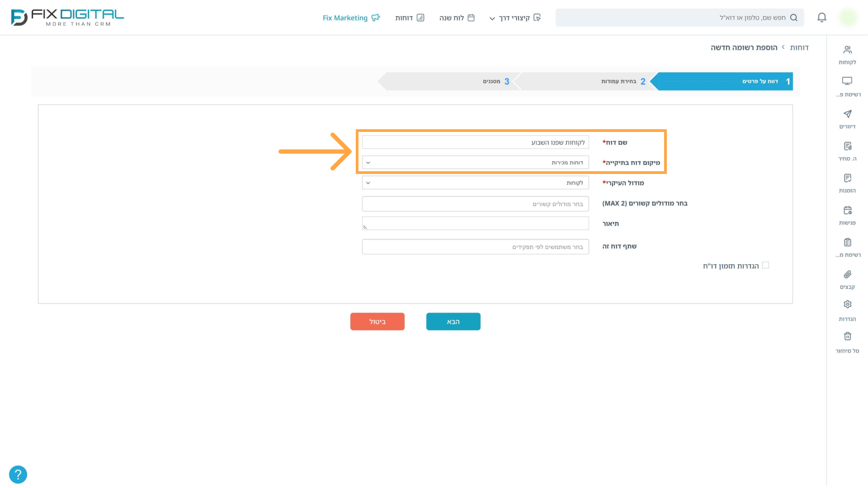Click the שם דוח report name field
The height and width of the screenshot is (488, 868).
coord(475,142)
